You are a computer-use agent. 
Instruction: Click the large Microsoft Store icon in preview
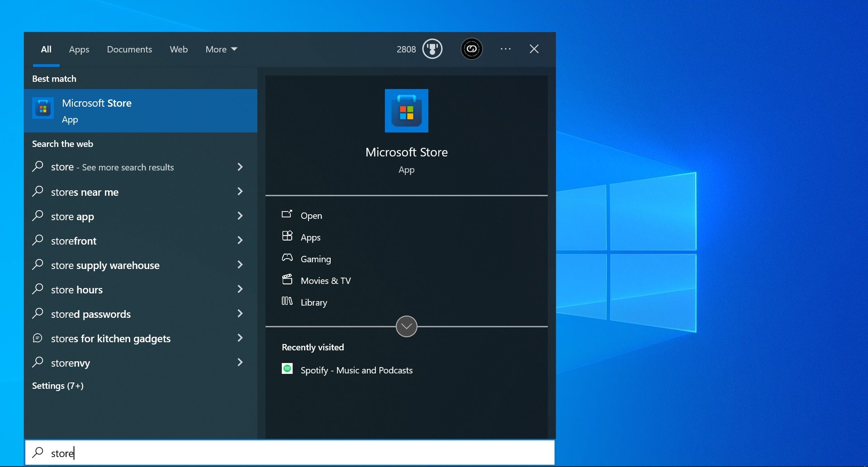(x=406, y=111)
